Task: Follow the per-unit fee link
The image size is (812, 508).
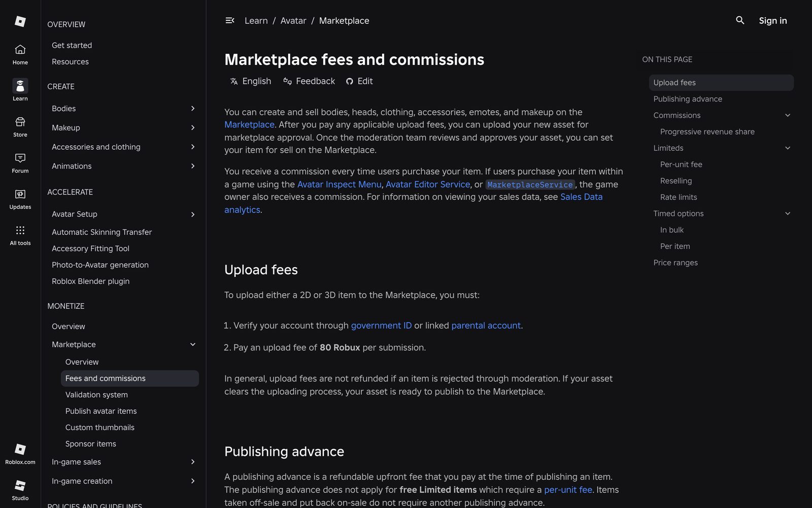Action: coord(568,490)
